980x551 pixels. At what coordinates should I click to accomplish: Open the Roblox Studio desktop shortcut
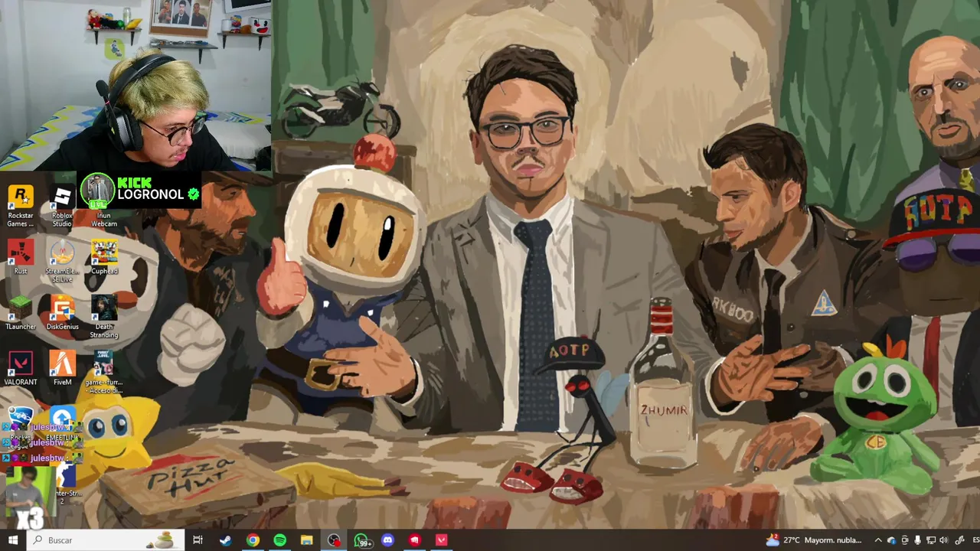pos(62,206)
